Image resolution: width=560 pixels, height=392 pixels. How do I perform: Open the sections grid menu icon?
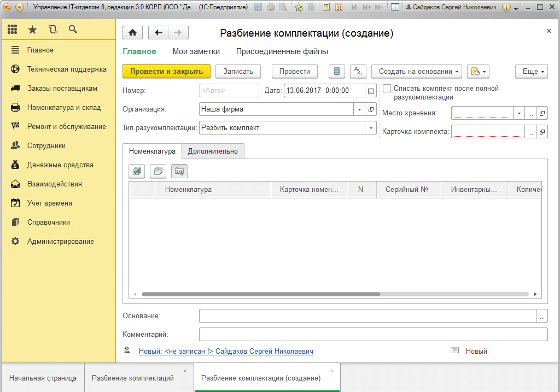coord(13,30)
